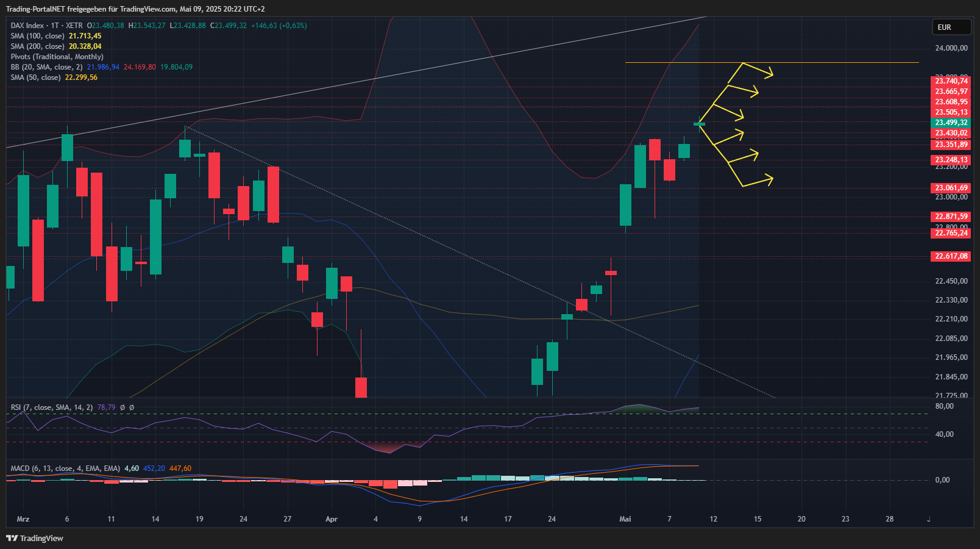Click the Apr label on the date axis
The width and height of the screenshot is (980, 549).
point(332,519)
